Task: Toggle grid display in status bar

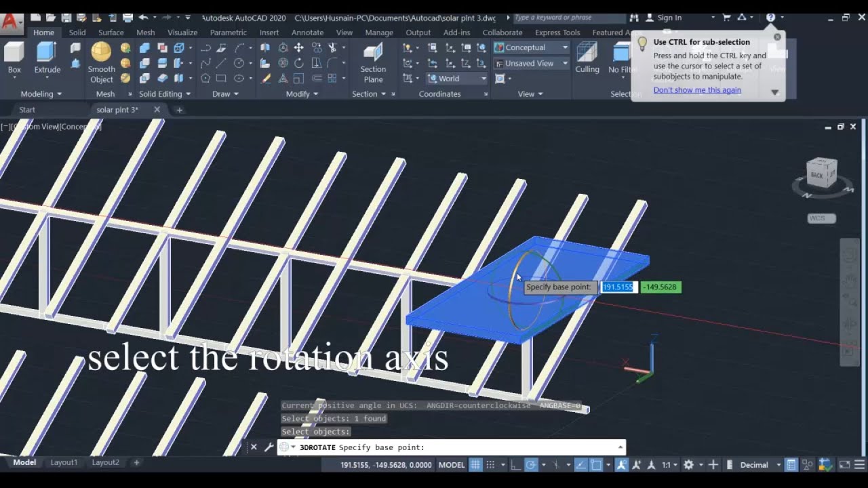Action: [x=475, y=465]
